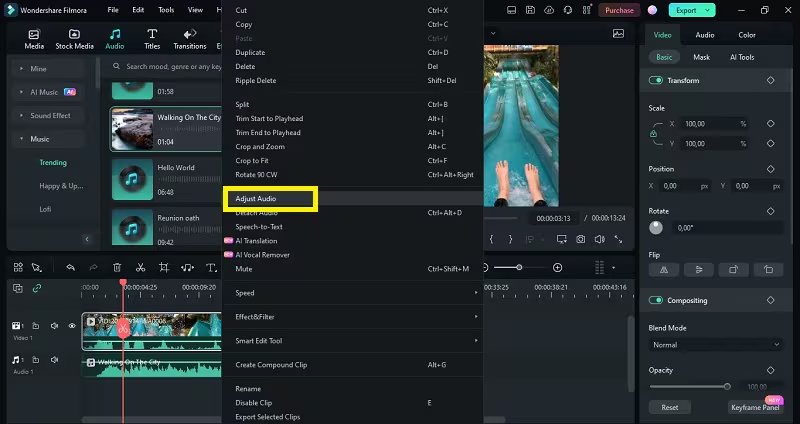Screen dimensions: 800x424
Task: Toggle the Transform switch off
Action: [656, 81]
